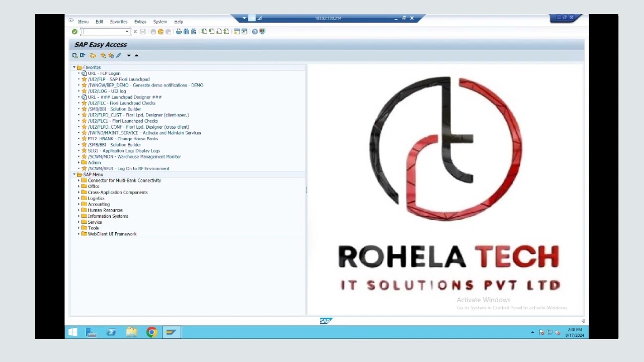Expand the Tools folder
This screenshot has width=644, height=362.
79,228
